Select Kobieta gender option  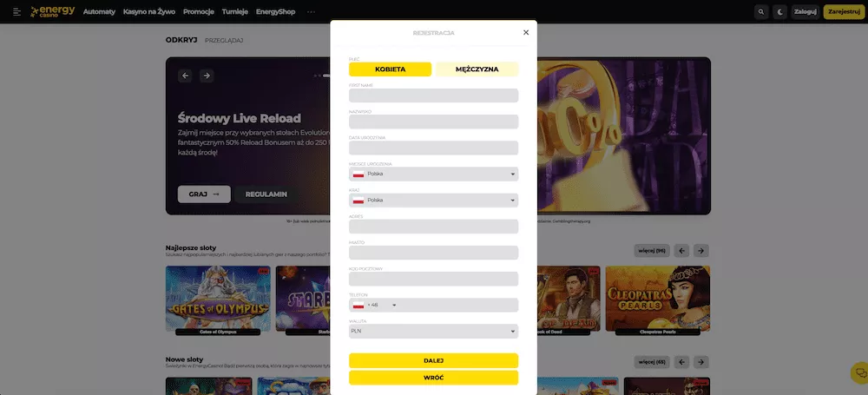(x=391, y=69)
